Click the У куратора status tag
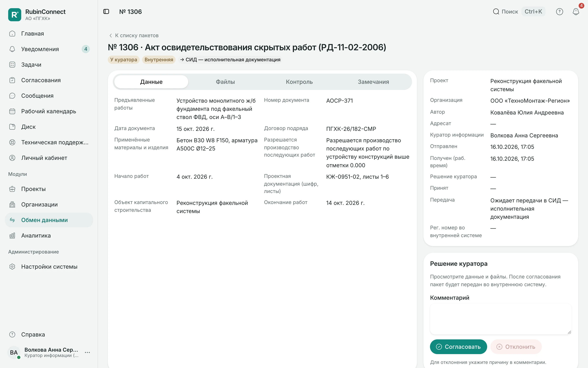This screenshot has width=588, height=368. (x=124, y=60)
